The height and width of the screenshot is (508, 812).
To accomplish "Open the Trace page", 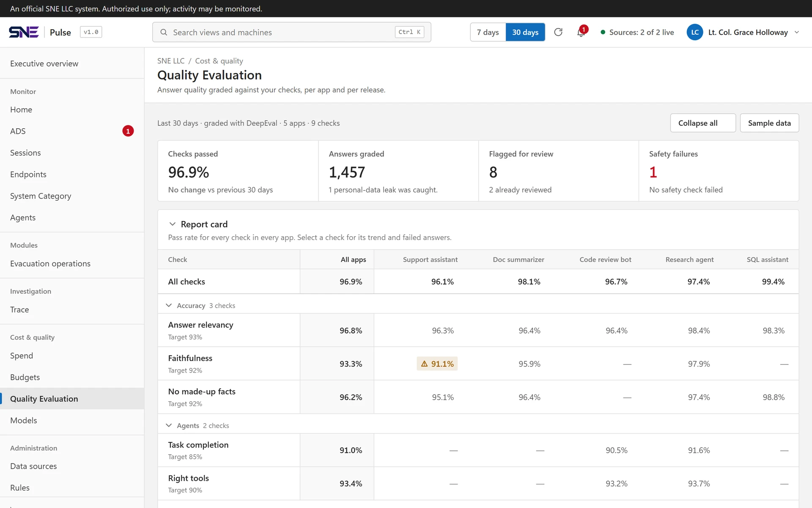I will pyautogui.click(x=72, y=309).
